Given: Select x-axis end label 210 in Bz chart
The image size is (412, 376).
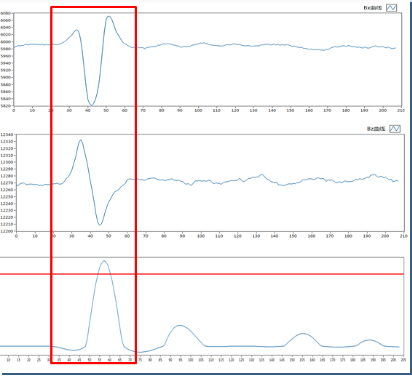Looking at the screenshot, I should click(x=403, y=236).
